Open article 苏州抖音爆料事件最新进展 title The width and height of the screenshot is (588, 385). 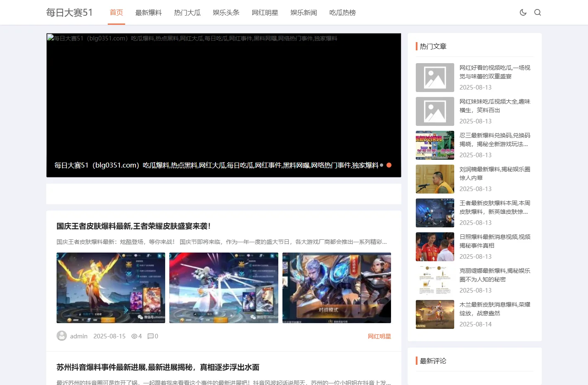pyautogui.click(x=158, y=367)
